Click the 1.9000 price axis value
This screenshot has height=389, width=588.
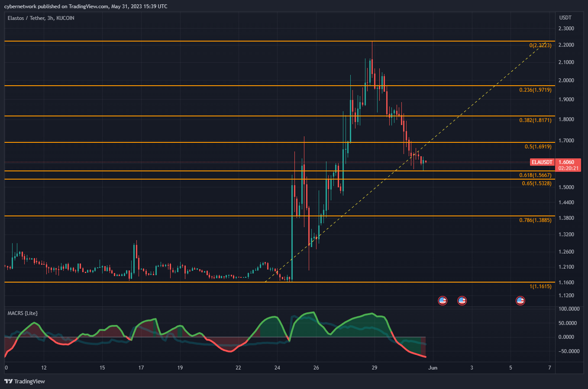pos(566,100)
